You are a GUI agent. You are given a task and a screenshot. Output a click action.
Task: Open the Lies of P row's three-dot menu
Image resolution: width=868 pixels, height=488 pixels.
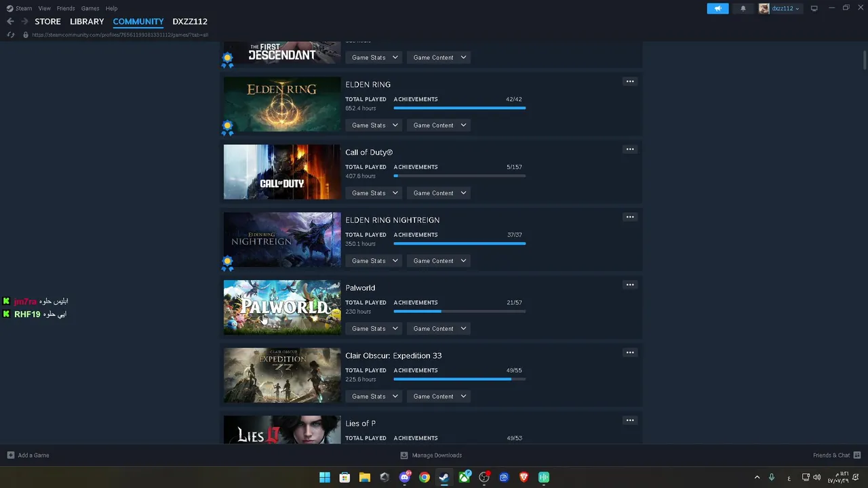pos(630,420)
